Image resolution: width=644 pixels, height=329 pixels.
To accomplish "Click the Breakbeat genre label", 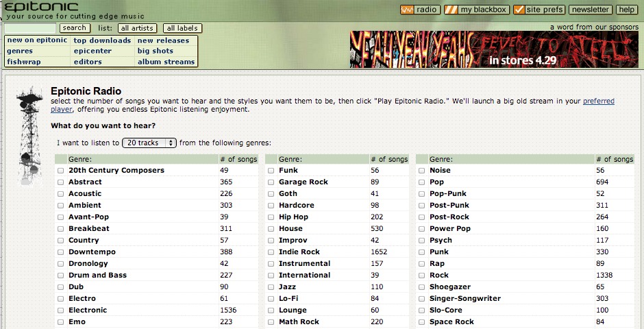I will (89, 228).
